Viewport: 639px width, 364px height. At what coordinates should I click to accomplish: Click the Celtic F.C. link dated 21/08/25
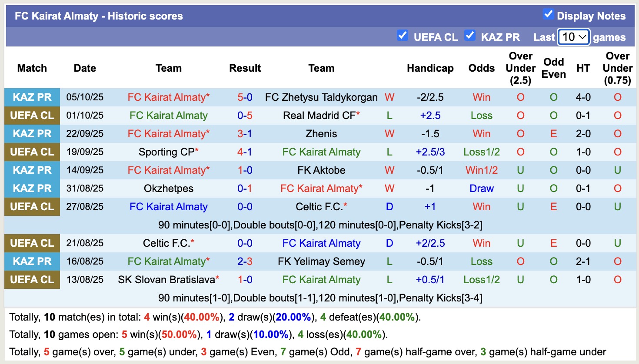tap(166, 243)
